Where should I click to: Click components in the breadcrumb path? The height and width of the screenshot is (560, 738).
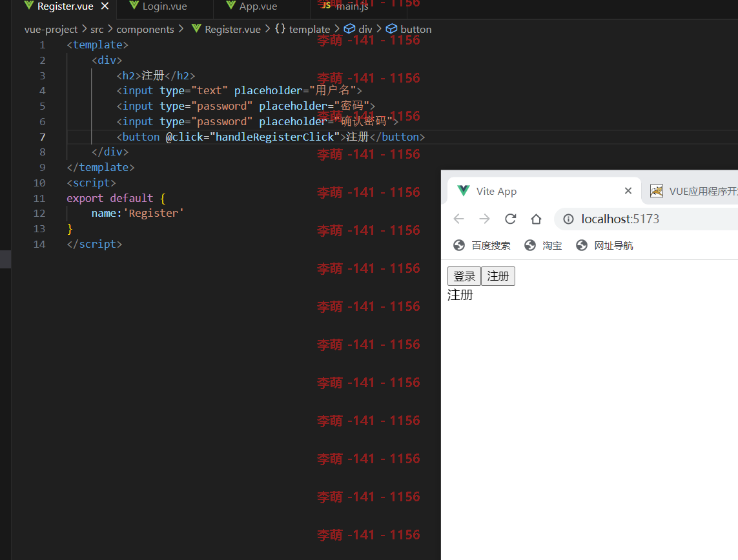(145, 29)
